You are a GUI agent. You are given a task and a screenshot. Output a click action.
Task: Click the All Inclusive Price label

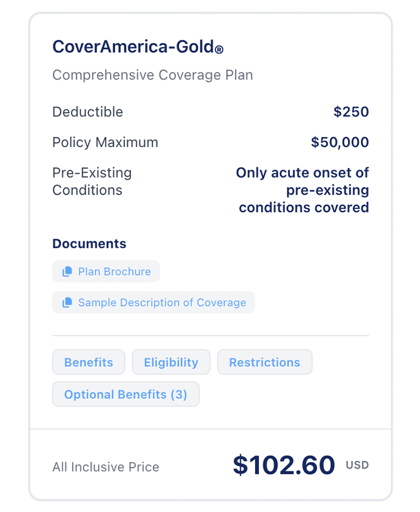coord(106,467)
